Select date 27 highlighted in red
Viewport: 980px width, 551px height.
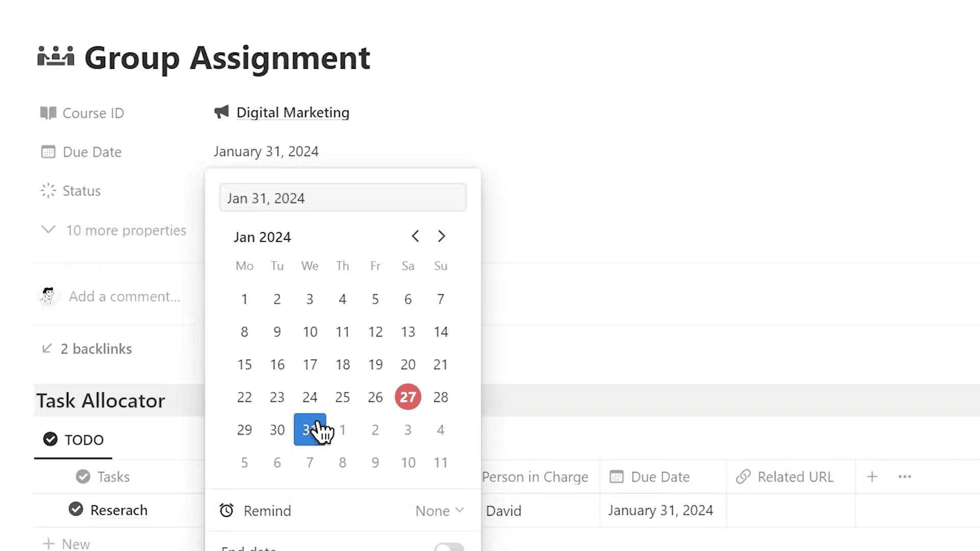click(x=408, y=396)
